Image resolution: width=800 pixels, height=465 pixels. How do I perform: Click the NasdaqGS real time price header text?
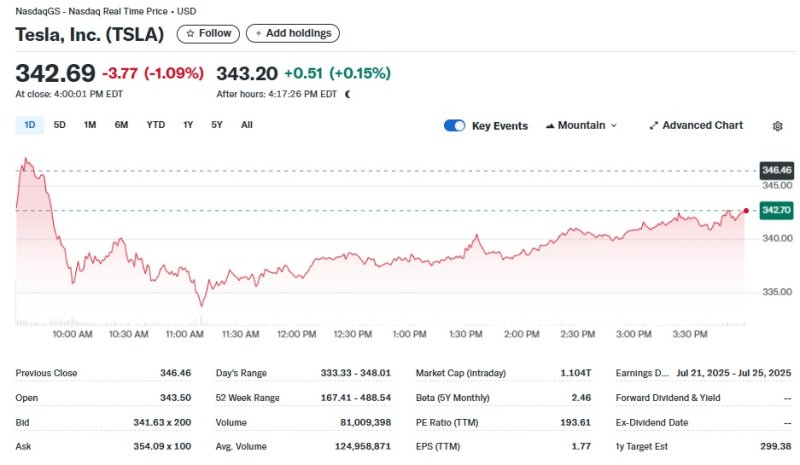(106, 11)
